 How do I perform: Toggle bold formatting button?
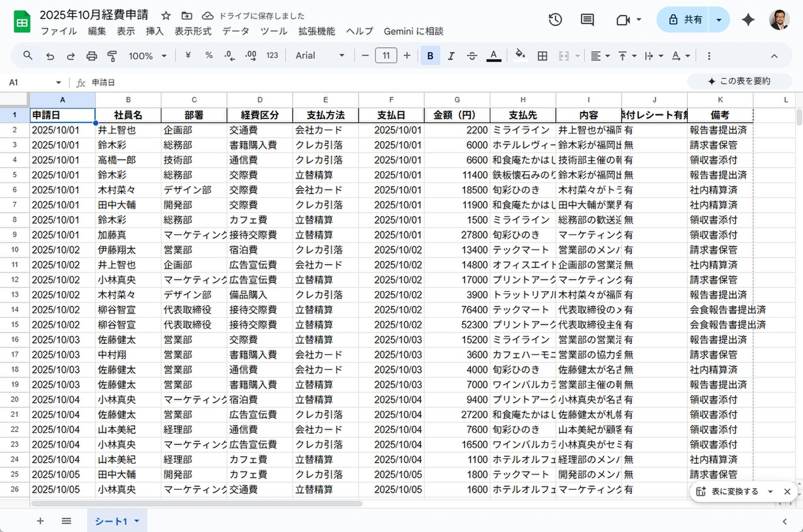(x=430, y=56)
